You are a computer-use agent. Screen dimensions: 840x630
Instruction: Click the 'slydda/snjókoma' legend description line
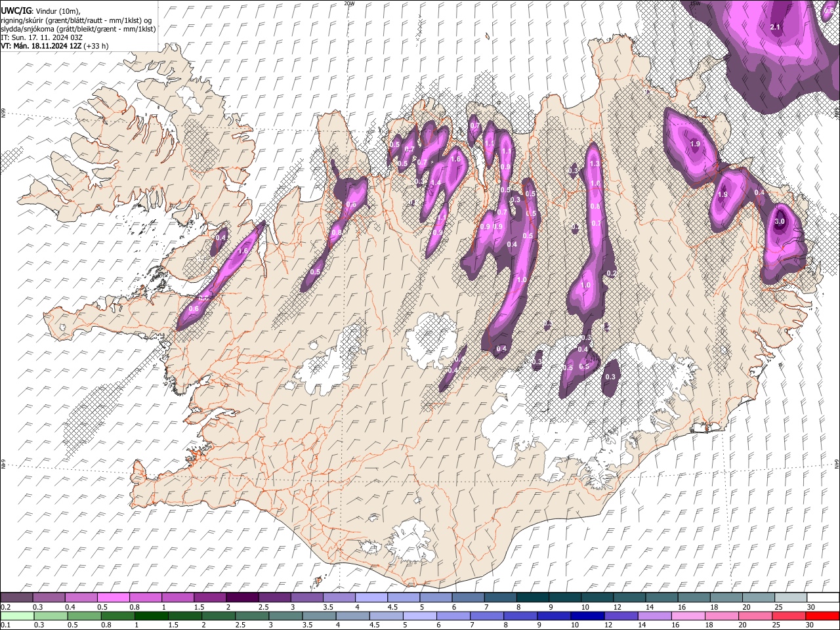click(x=78, y=29)
